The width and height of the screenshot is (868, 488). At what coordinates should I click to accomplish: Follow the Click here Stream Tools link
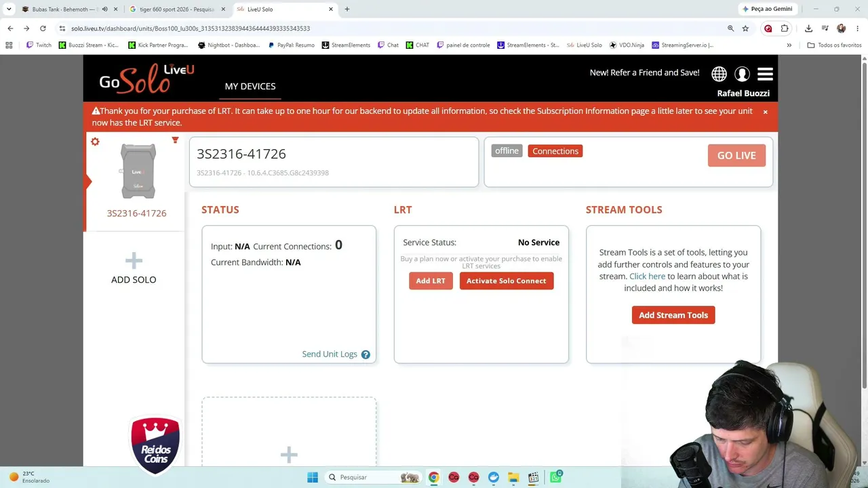click(647, 277)
